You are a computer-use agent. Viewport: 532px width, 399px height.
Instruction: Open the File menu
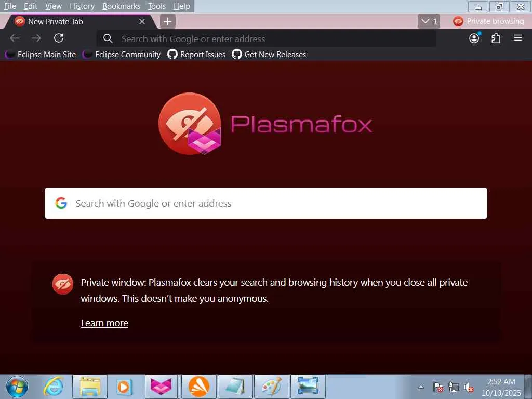coord(10,6)
